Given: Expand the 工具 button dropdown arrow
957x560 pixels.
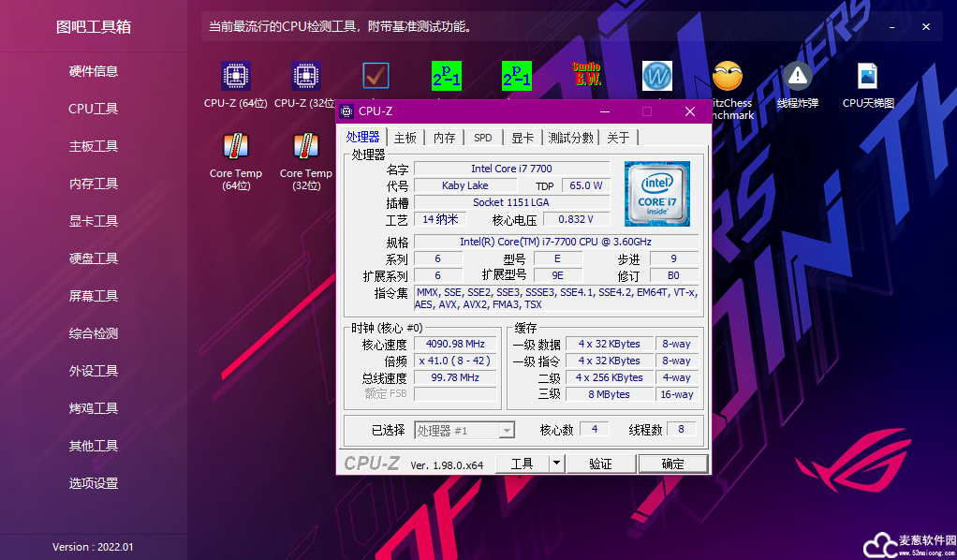Looking at the screenshot, I should pyautogui.click(x=556, y=464).
